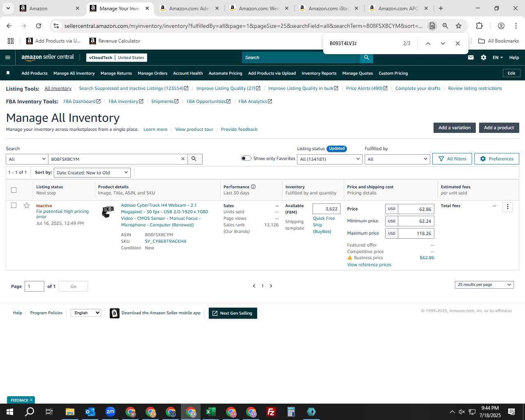525x420 pixels.
Task: Switch to the Amazon.com: Adesso browser tab
Action: click(189, 8)
